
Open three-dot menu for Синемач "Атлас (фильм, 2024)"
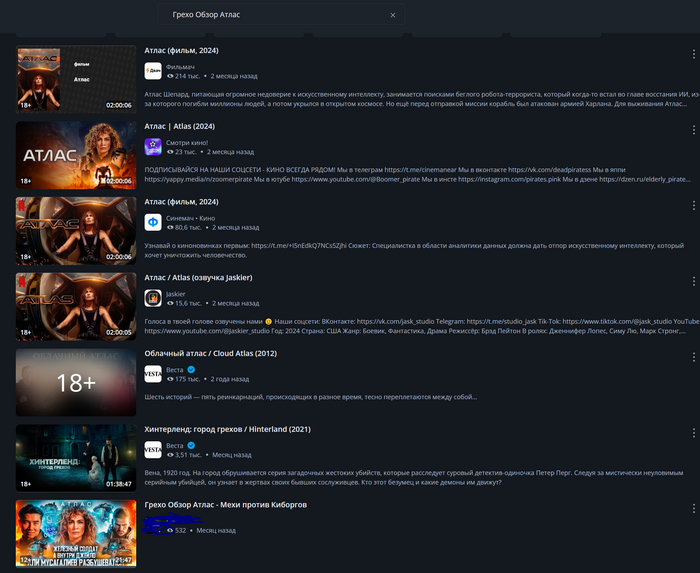click(693, 205)
